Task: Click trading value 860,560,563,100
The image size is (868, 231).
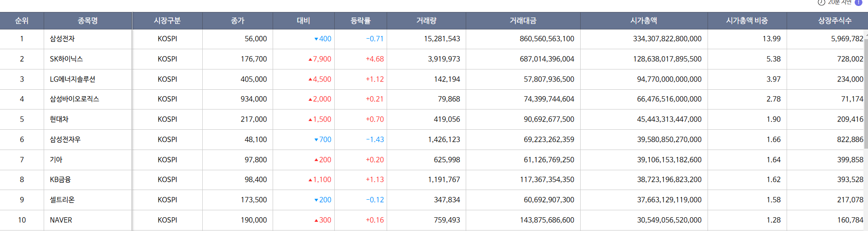Action: point(547,39)
